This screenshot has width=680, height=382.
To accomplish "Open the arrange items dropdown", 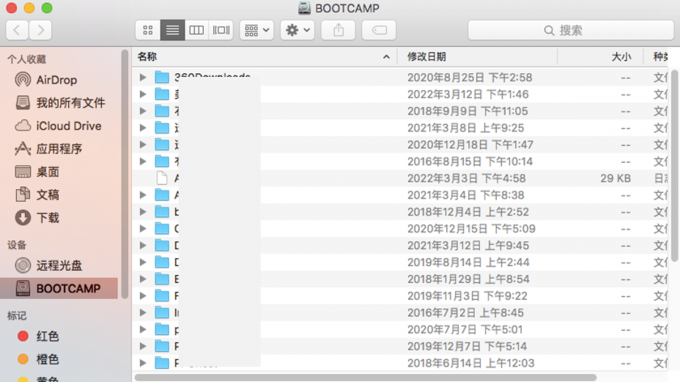I will point(257,30).
